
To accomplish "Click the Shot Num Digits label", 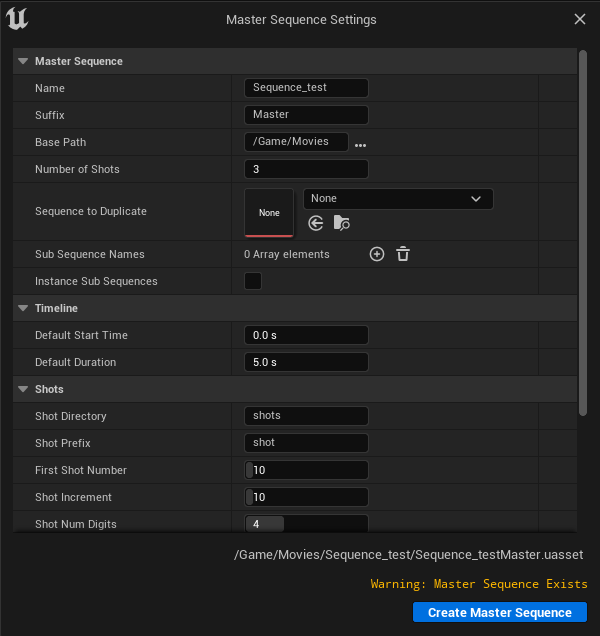I will (x=76, y=524).
